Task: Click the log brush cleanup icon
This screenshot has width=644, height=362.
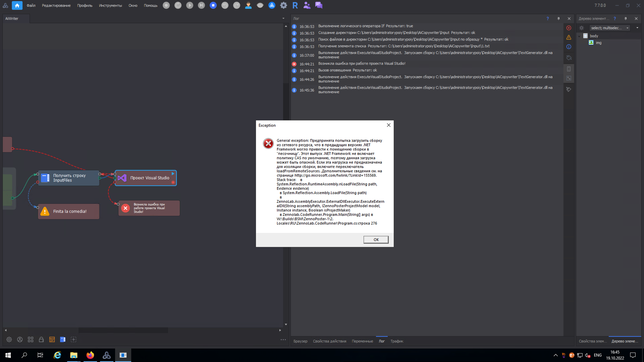Action: [x=569, y=89]
